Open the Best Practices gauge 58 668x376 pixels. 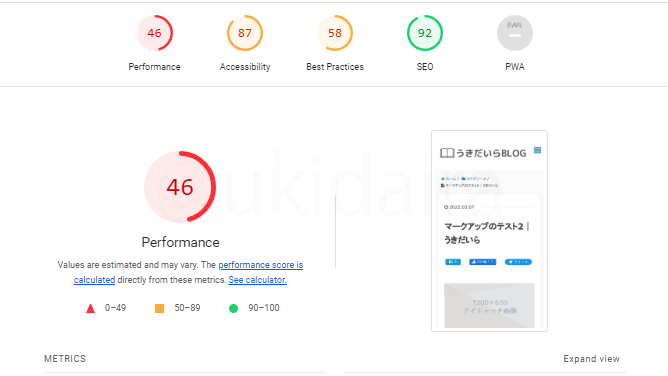click(335, 33)
